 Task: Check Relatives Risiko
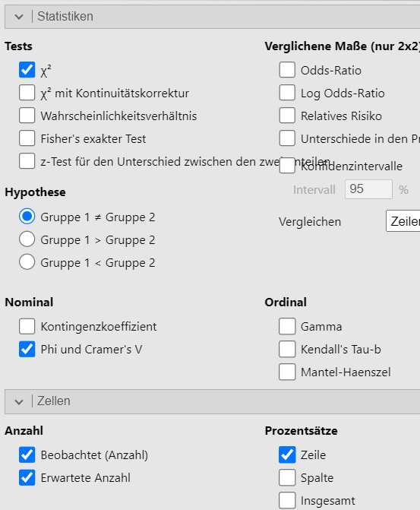[287, 116]
